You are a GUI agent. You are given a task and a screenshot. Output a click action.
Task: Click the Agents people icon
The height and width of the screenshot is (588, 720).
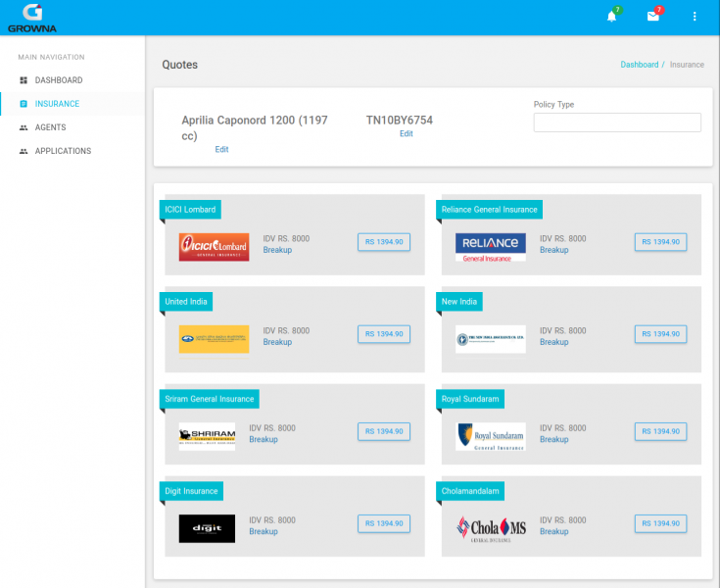(24, 127)
